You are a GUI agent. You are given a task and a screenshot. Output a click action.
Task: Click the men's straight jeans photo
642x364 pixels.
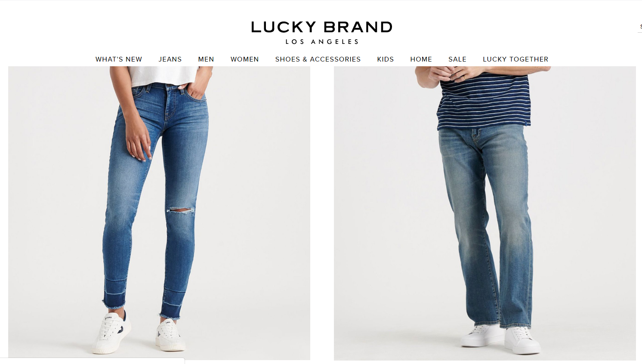coord(485,213)
